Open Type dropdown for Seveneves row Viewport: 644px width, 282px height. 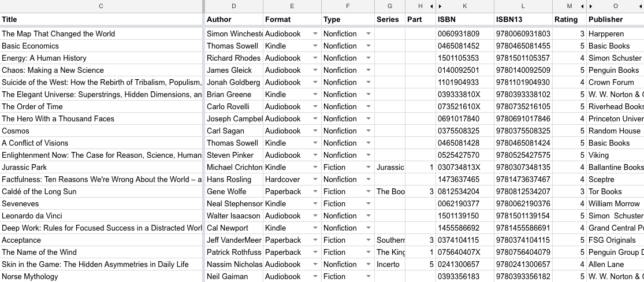point(368,204)
